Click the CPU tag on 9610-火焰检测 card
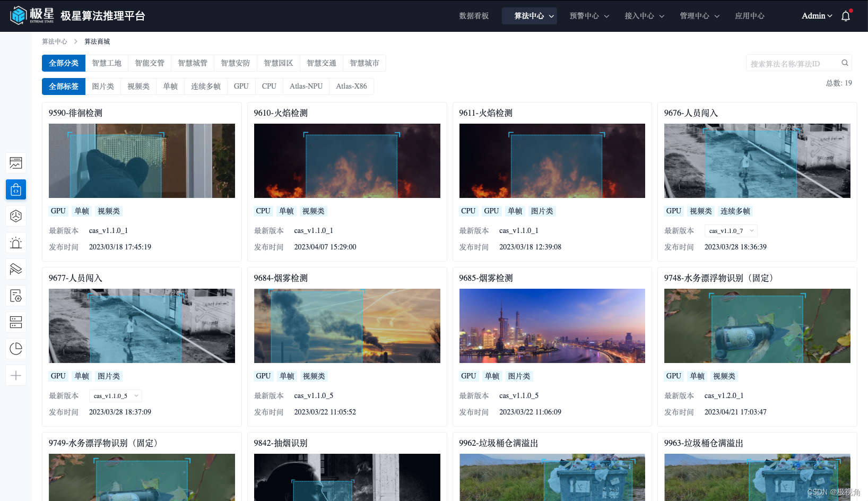This screenshot has width=868, height=501. click(x=263, y=211)
